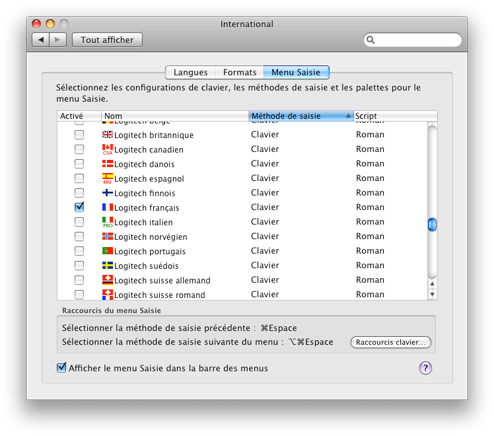Select row text Logitech britannique

154,135
